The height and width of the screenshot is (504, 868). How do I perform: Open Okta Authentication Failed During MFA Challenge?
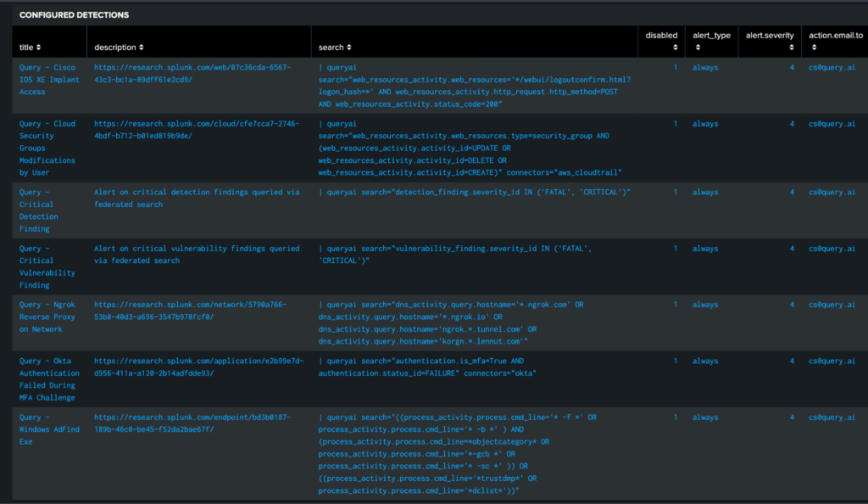tap(49, 379)
